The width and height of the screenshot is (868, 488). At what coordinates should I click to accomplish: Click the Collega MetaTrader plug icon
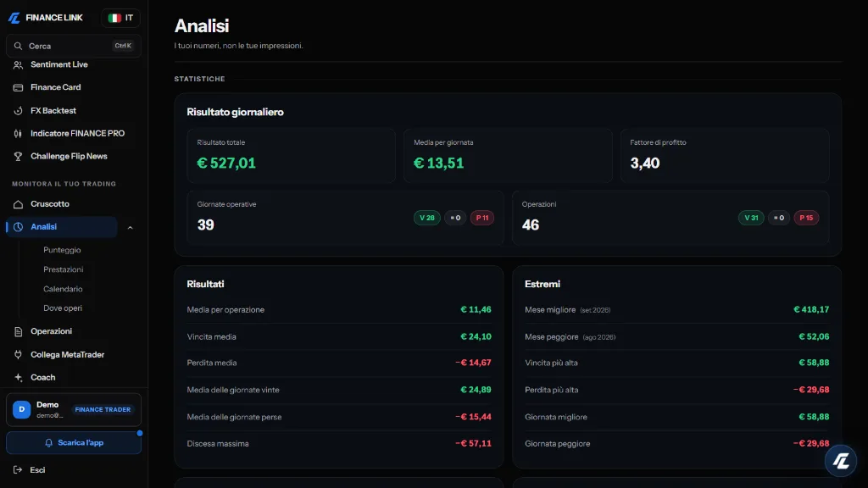[x=19, y=355]
